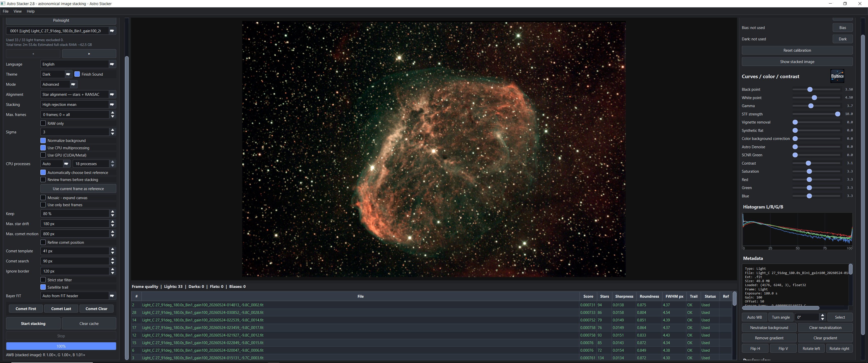
Task: Click the Start stacking button
Action: [33, 324]
